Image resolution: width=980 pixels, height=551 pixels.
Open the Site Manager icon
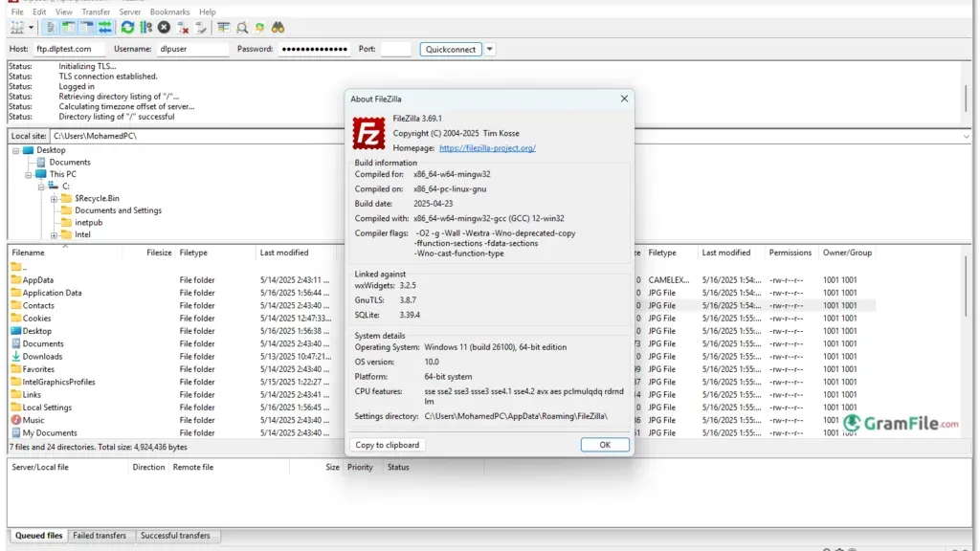[x=17, y=28]
